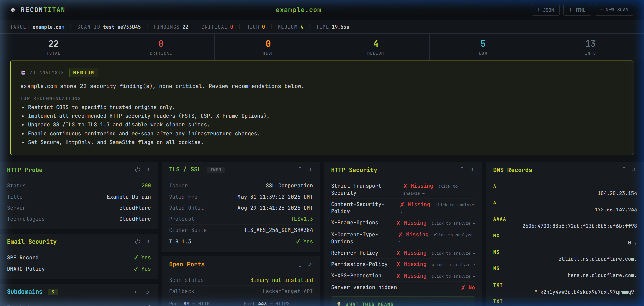Click the TLSv1.3 protocol value
The image size is (644, 306).
[x=302, y=219]
